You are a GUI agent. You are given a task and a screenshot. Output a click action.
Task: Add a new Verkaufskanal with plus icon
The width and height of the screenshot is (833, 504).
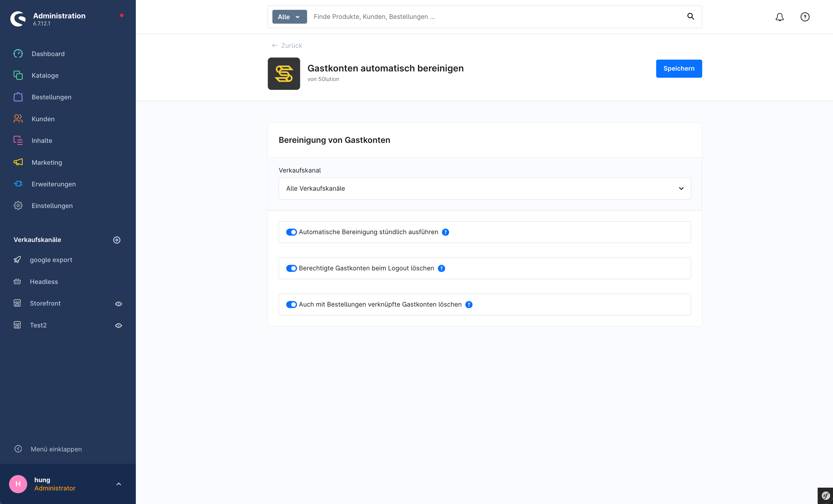click(117, 240)
